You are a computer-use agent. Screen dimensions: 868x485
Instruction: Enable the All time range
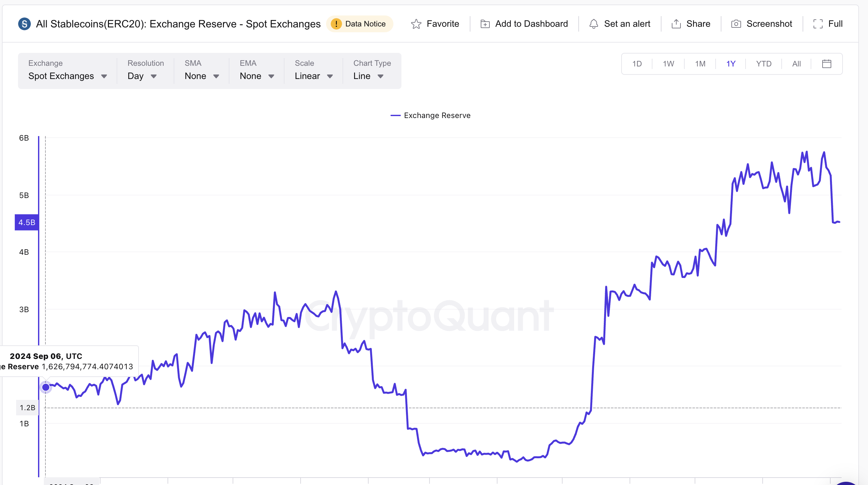[796, 64]
